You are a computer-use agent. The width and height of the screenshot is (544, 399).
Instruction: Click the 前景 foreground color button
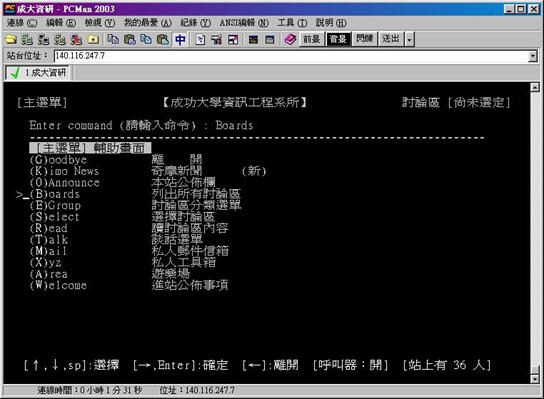click(312, 39)
